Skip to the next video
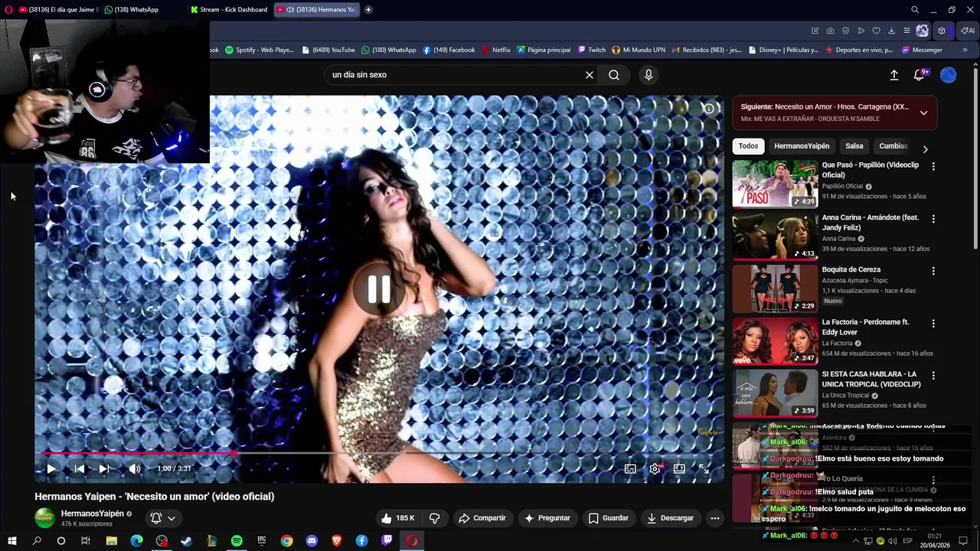 [x=104, y=468]
